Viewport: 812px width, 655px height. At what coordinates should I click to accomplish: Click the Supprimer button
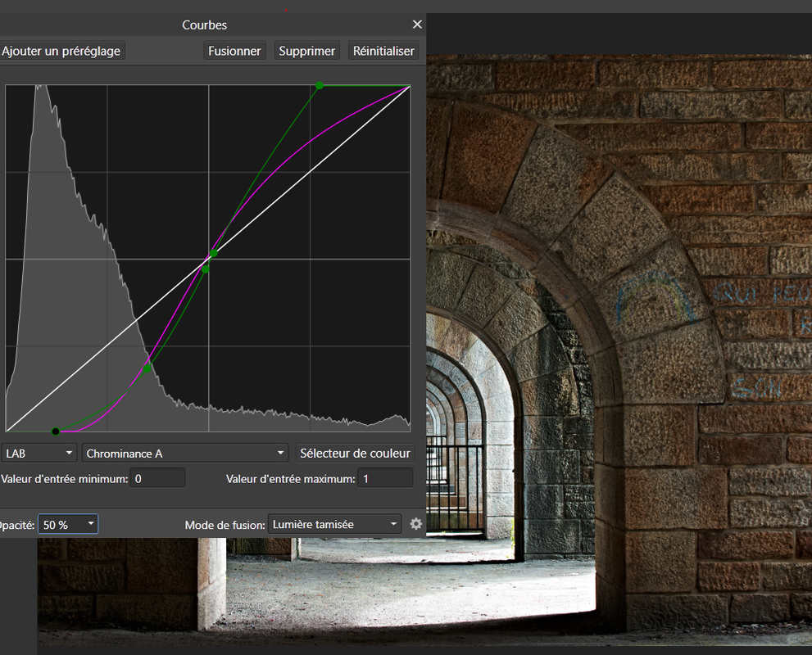[x=306, y=51]
